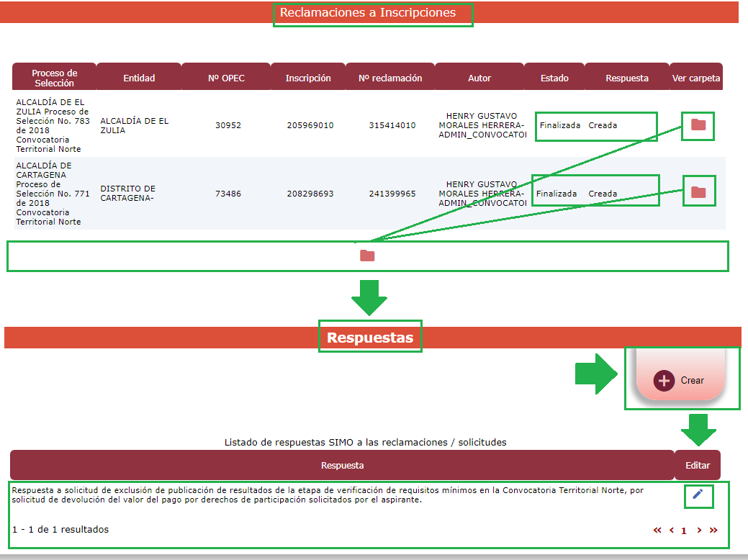Open folder for the DISTRITO DE CARTAGENA row
The image size is (748, 560).
[x=698, y=192]
